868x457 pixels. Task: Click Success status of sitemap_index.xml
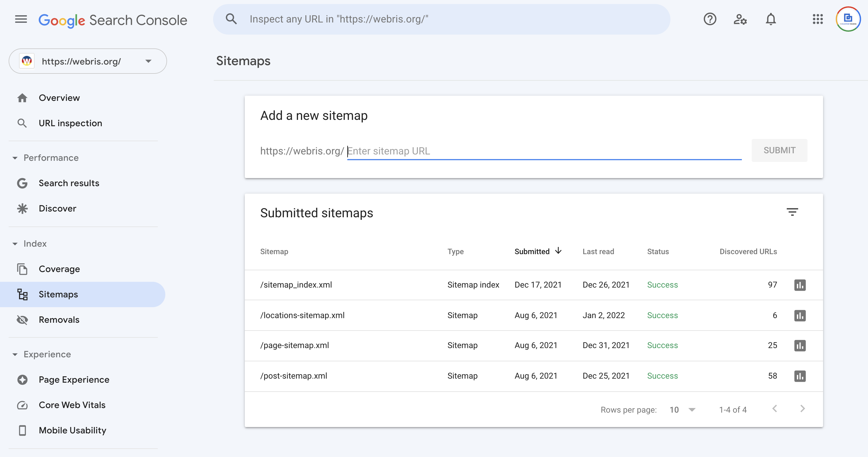point(662,285)
